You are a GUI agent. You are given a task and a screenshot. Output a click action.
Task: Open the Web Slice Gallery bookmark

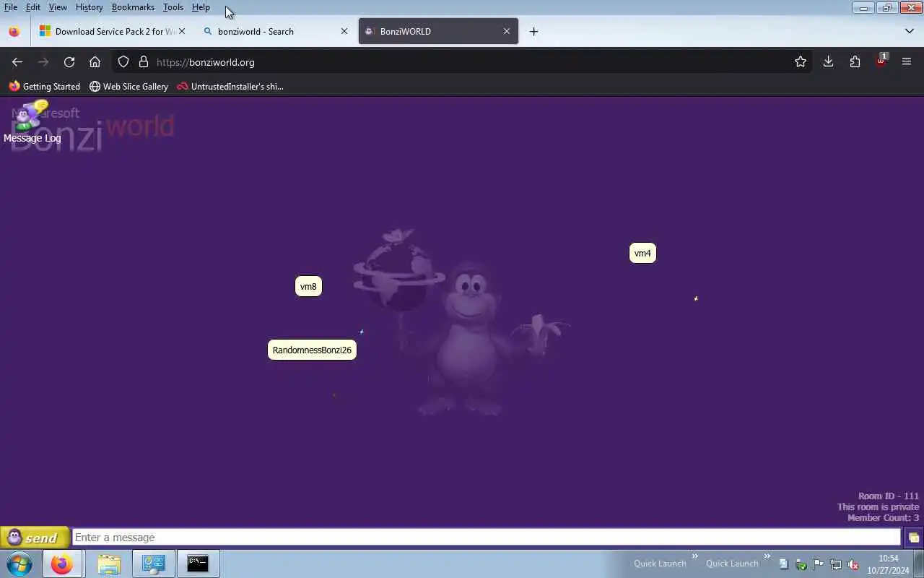click(x=128, y=86)
